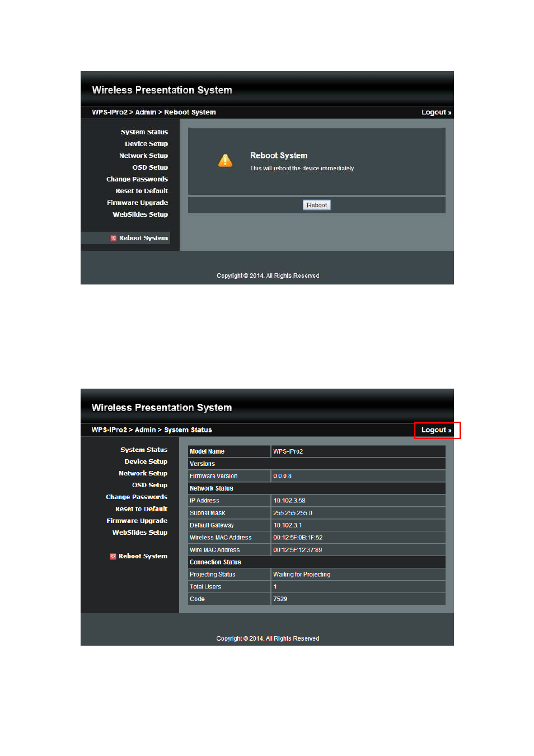
Task: Click the Total Users value '1'
Action: click(358, 587)
